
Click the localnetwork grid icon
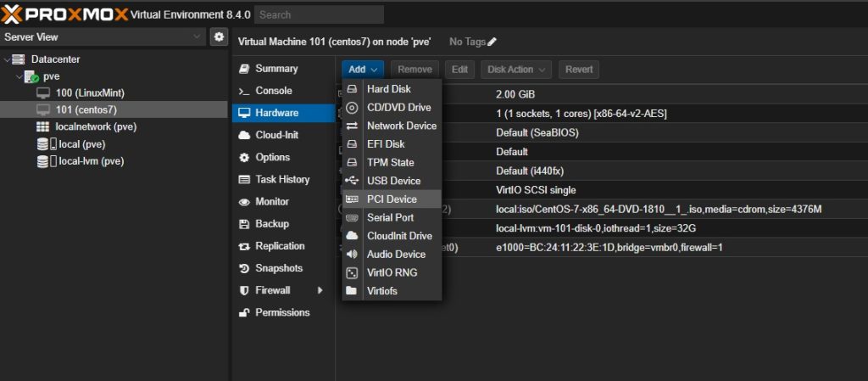[x=42, y=126]
